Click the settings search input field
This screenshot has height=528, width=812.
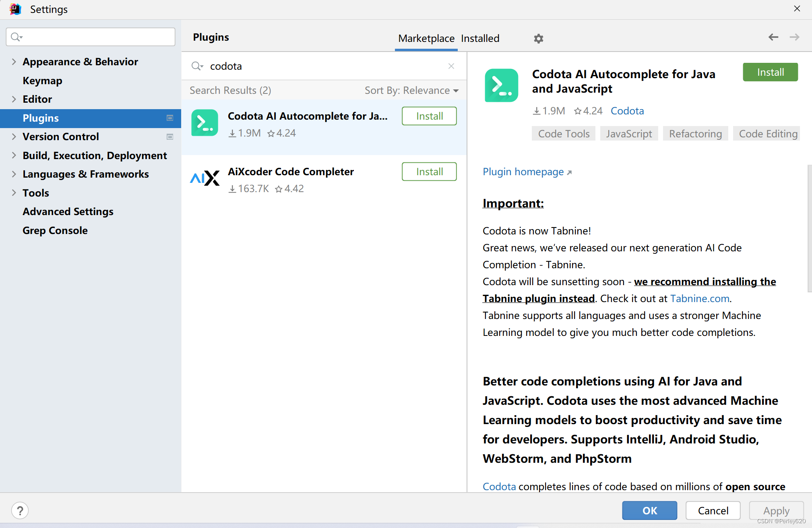click(91, 37)
